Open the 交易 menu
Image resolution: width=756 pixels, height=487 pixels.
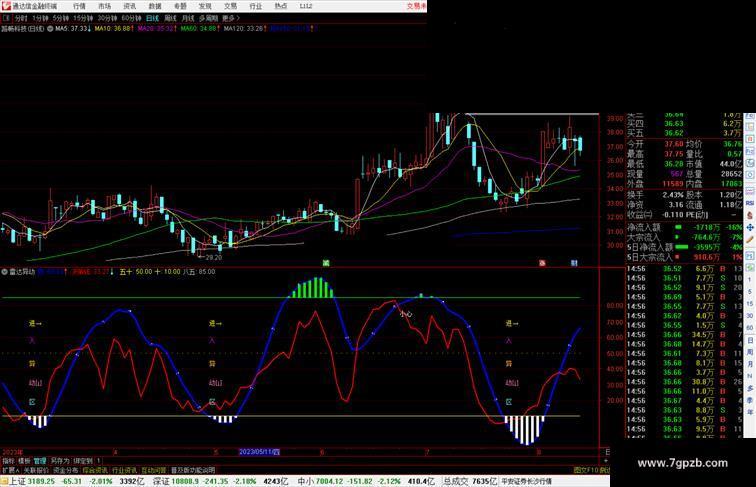(x=230, y=6)
